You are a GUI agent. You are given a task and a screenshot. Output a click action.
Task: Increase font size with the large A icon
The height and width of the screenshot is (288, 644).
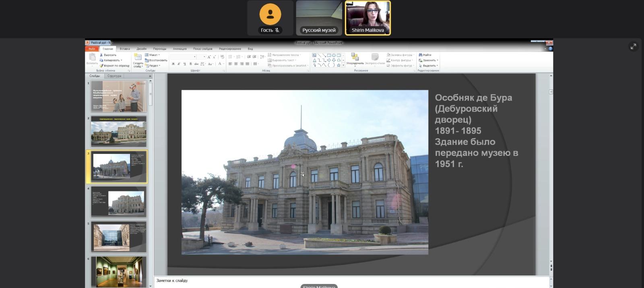(209, 57)
